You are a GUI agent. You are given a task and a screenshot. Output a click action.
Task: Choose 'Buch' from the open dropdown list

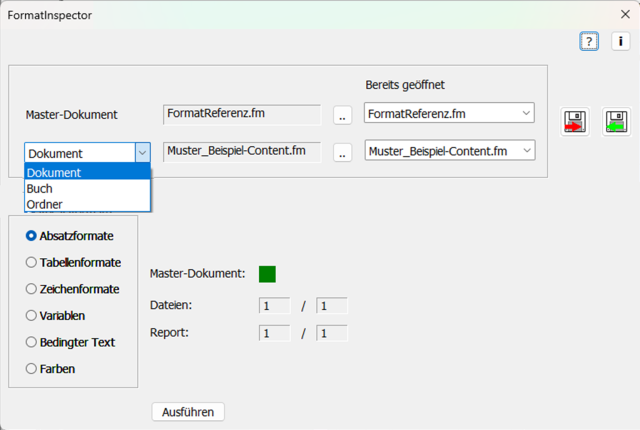[41, 188]
